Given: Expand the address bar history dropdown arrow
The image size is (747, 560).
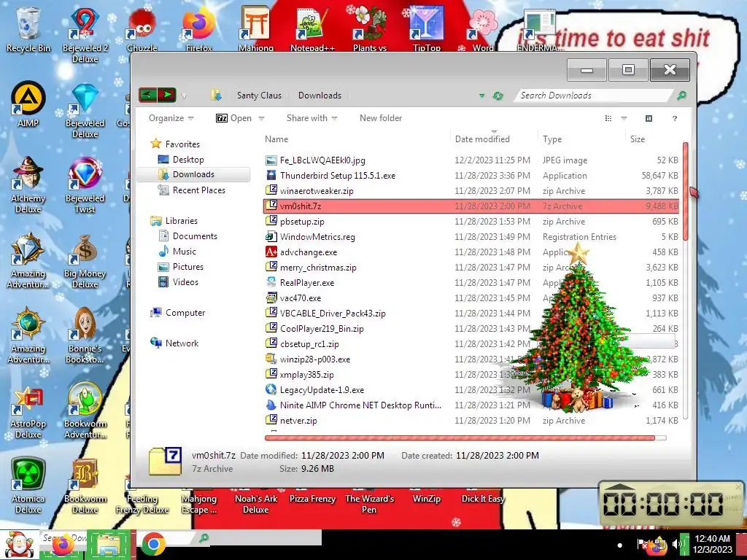Looking at the screenshot, I should (x=481, y=96).
